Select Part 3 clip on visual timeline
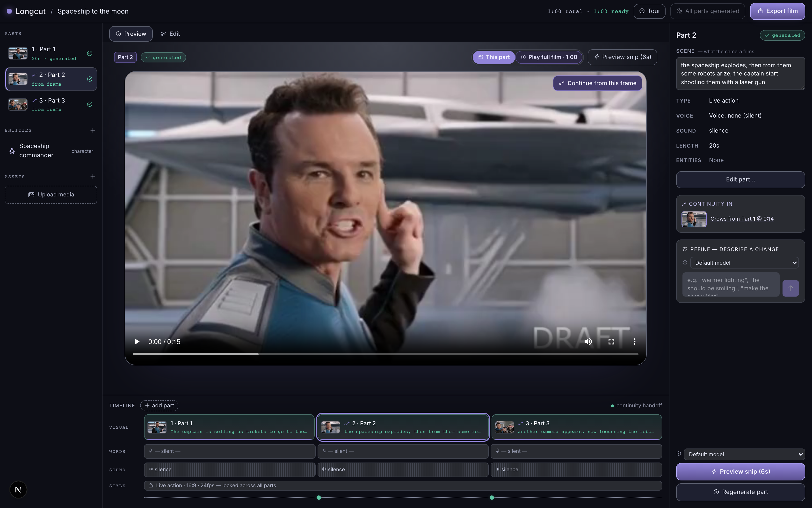This screenshot has width=812, height=508. [x=577, y=427]
